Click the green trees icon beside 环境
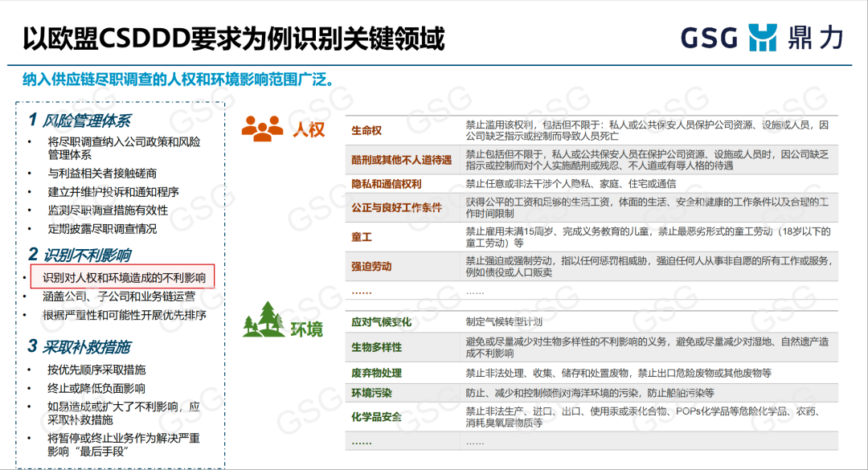Screen dimensions: 868x470 point(263,320)
